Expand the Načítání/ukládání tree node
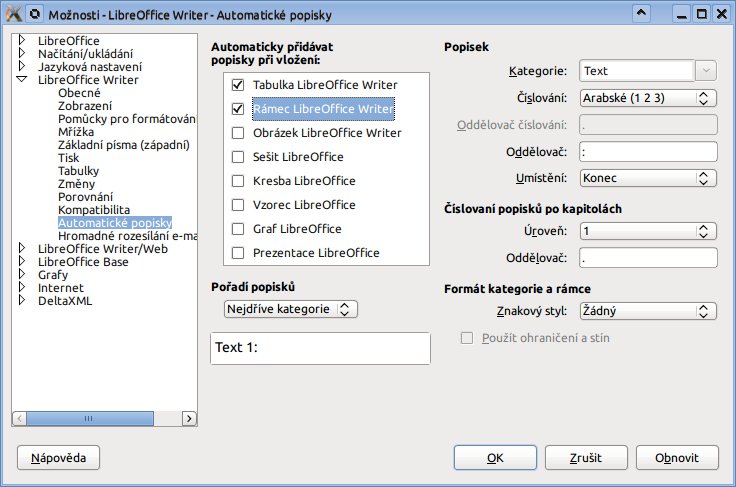 point(22,53)
